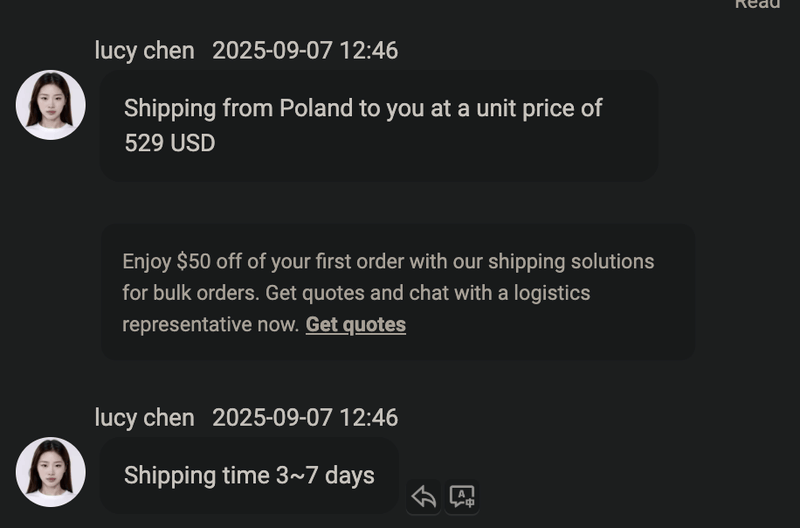
Task: Click the $50 off promotional card
Action: pos(397,292)
